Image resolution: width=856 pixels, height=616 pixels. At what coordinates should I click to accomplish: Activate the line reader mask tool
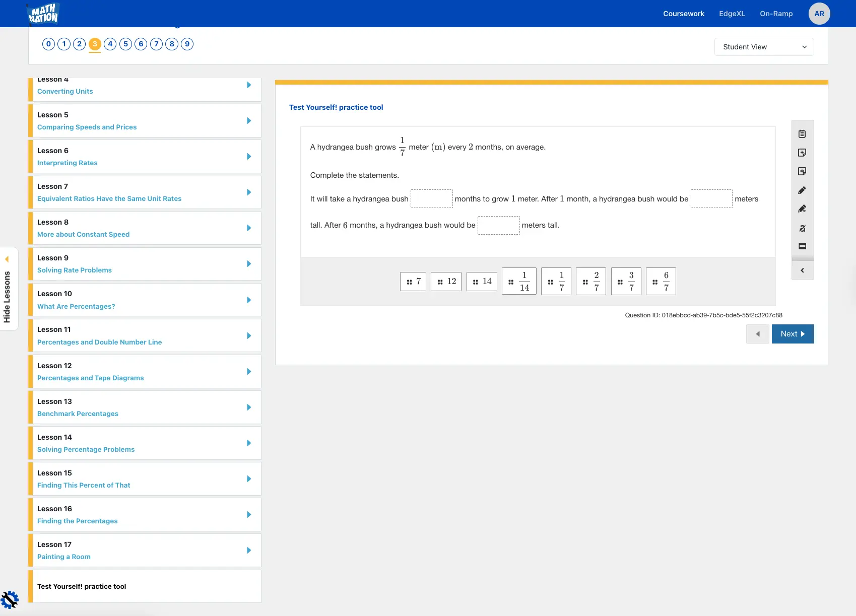coord(802,246)
